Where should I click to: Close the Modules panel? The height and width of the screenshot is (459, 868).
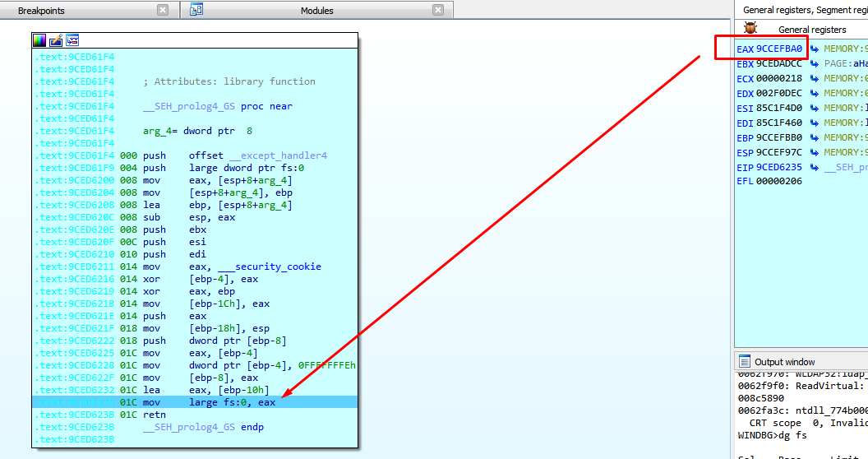point(438,10)
